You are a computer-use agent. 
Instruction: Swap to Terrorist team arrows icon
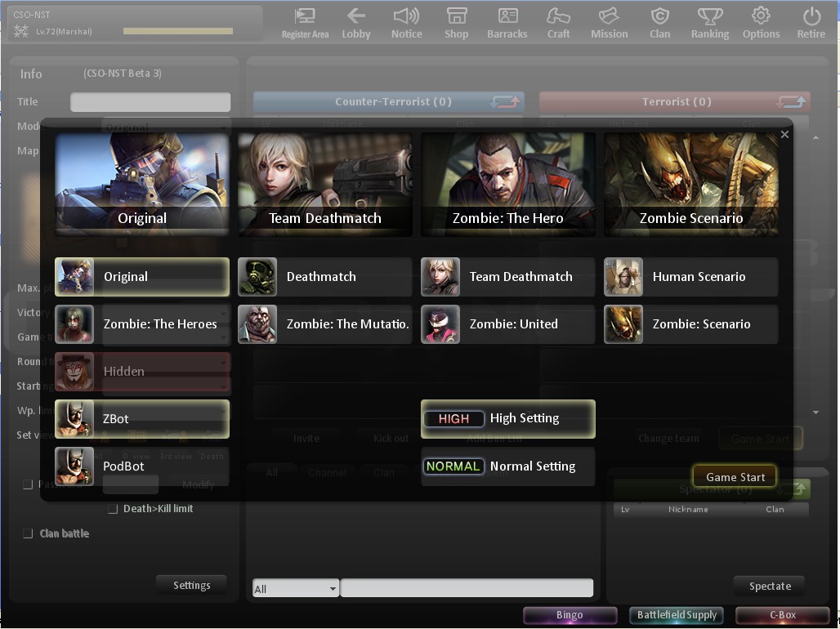(791, 101)
